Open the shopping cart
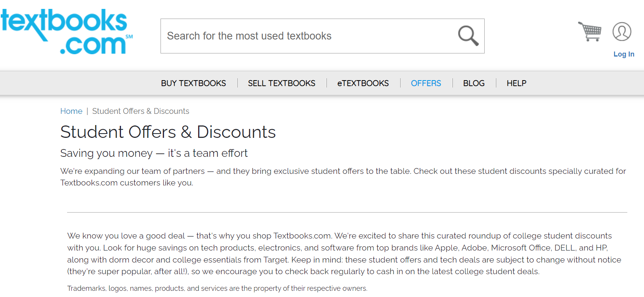 590,31
